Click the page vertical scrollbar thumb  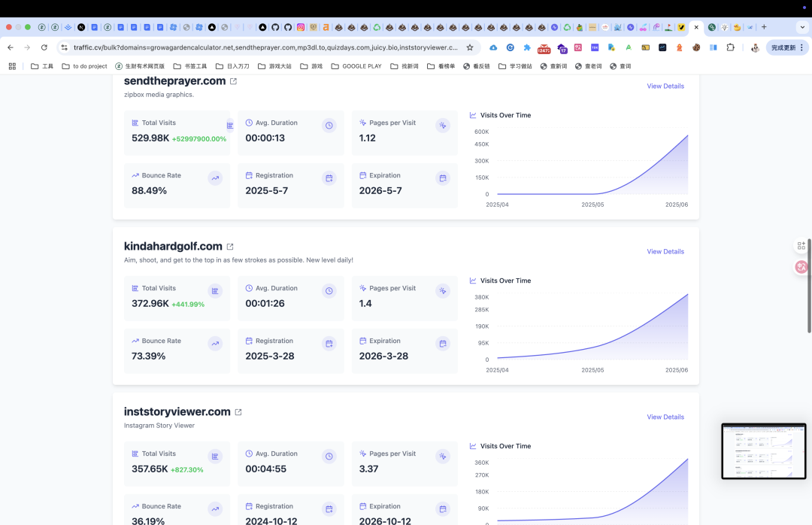(x=809, y=286)
